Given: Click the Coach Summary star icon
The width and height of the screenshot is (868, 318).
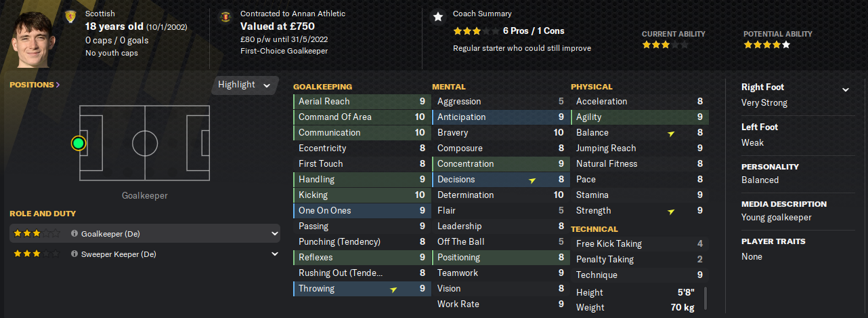Looking at the screenshot, I should coord(438,17).
